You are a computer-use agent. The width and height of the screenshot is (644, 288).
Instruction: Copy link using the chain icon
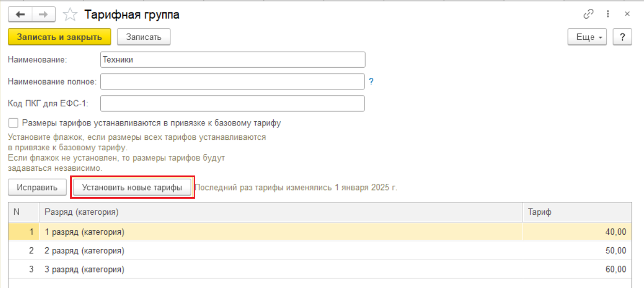[588, 14]
